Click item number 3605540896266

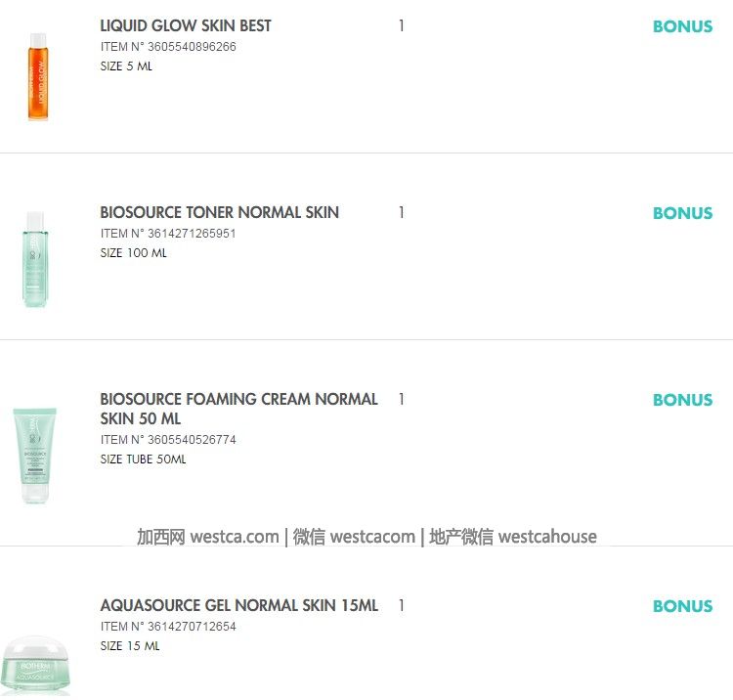168,47
